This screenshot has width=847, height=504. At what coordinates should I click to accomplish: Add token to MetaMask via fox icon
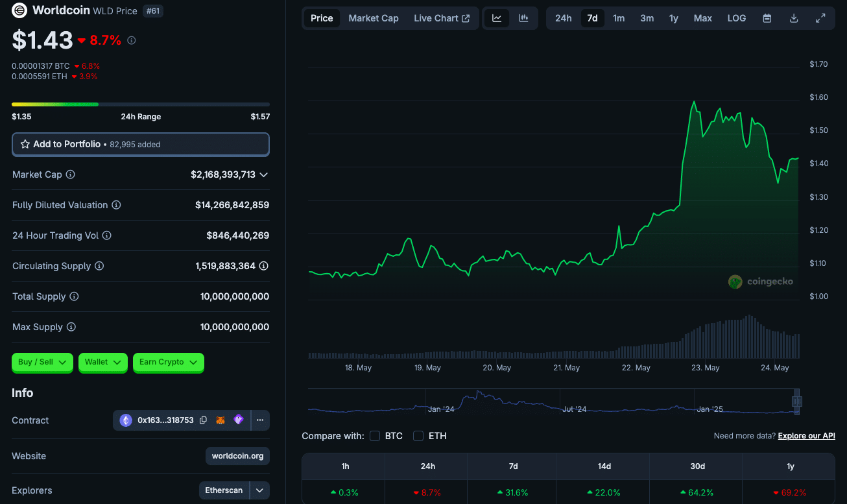point(221,420)
